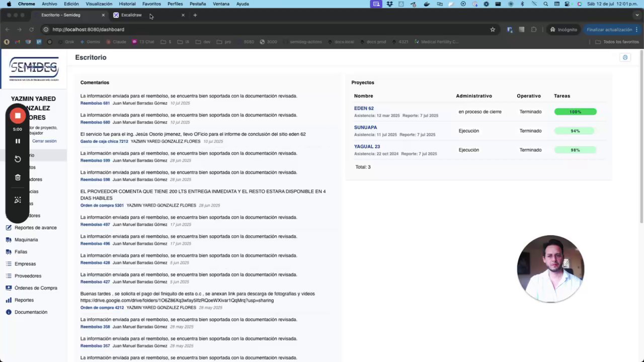644x362 pixels.
Task: Click the Reportes de avance sidebar icon
Action: (x=9, y=228)
